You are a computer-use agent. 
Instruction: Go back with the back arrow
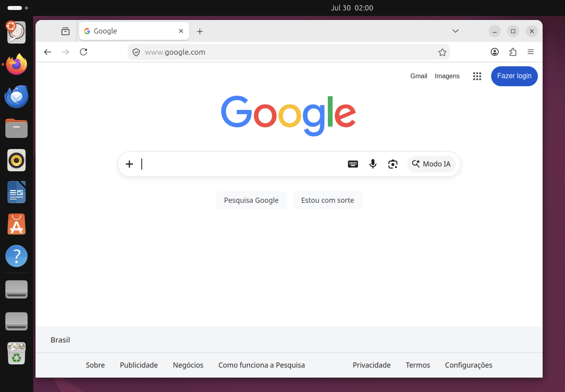47,52
